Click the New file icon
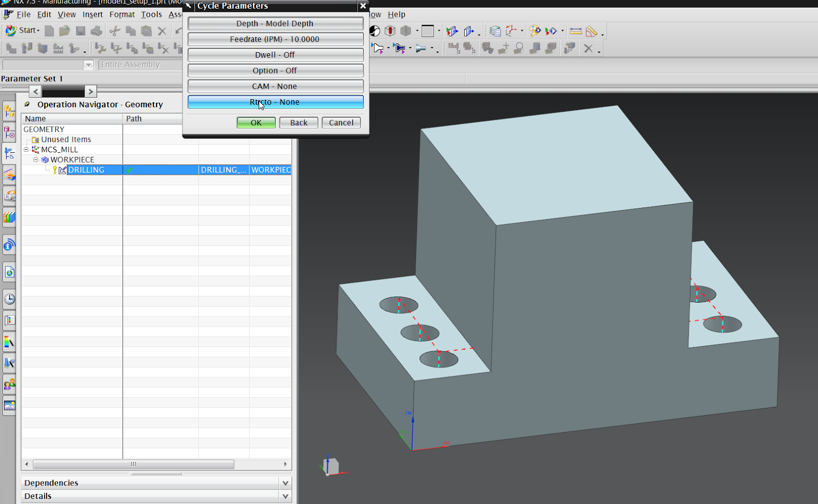Screen dimensions: 818x504 (49, 31)
